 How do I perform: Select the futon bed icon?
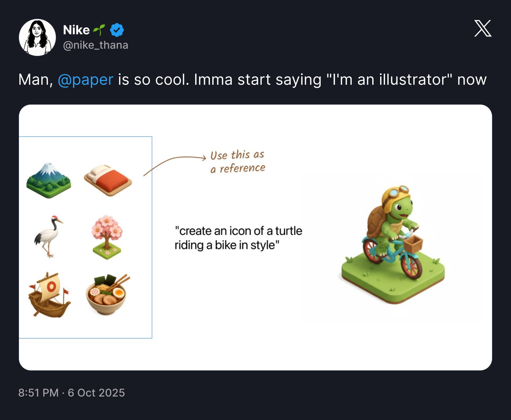tap(108, 180)
